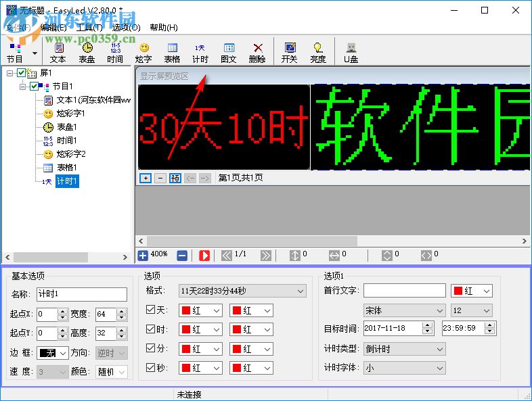Add a 炫字 colorful text item

pos(143,53)
